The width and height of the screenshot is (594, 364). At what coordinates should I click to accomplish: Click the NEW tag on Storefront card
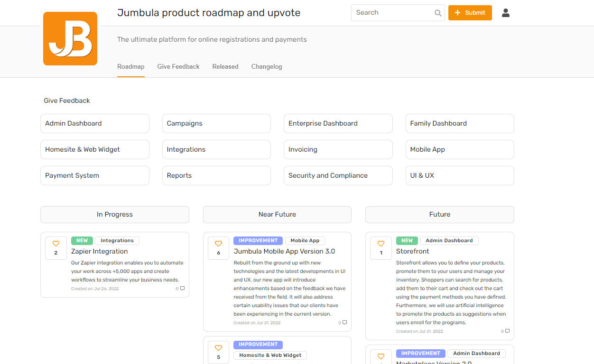pyautogui.click(x=407, y=241)
